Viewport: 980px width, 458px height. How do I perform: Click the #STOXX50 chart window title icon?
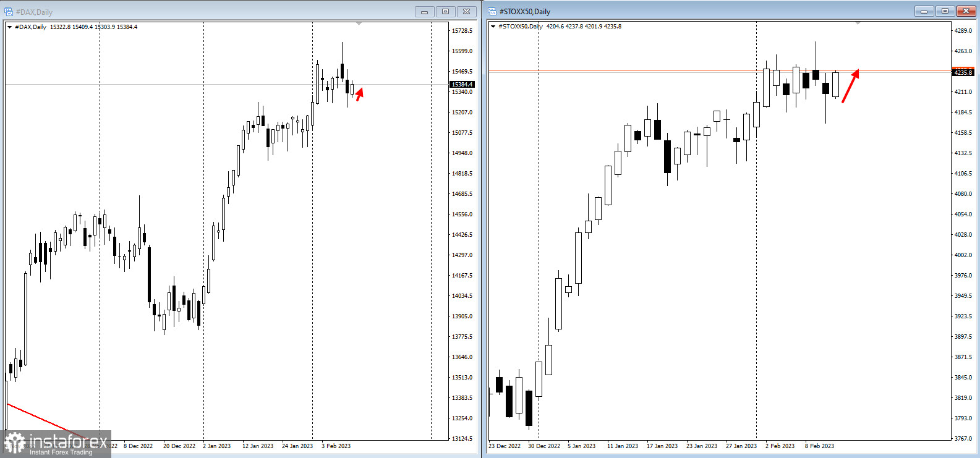(x=492, y=11)
